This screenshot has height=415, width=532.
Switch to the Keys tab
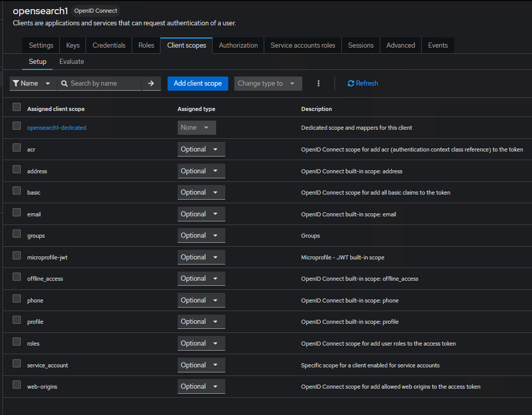72,46
